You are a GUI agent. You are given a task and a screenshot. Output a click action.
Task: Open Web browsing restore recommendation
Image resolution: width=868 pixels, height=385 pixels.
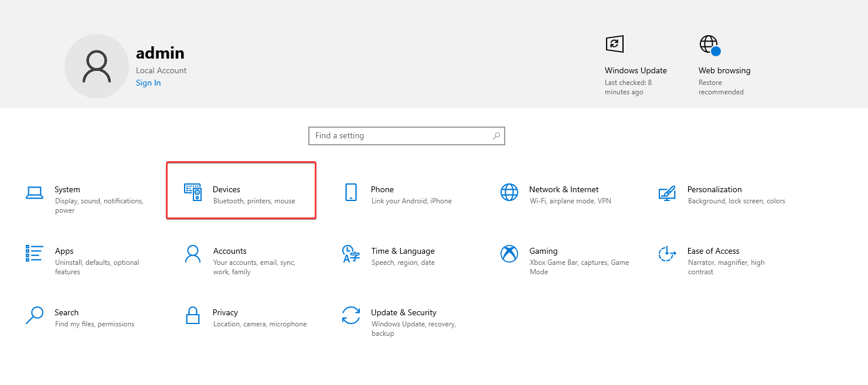709,45
